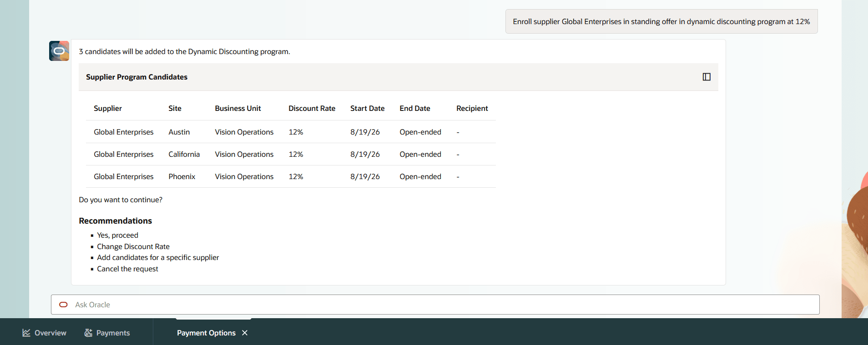The image size is (868, 345).
Task: Click Open-ended end date in Phoenix row
Action: [420, 176]
